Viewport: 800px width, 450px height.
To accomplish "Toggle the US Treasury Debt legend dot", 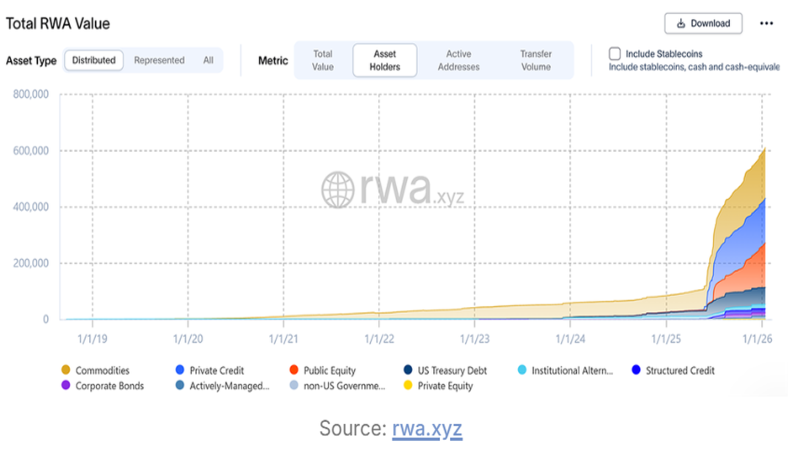I will [408, 370].
